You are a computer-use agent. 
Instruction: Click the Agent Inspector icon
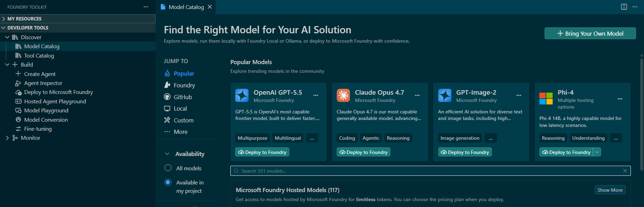[18, 83]
